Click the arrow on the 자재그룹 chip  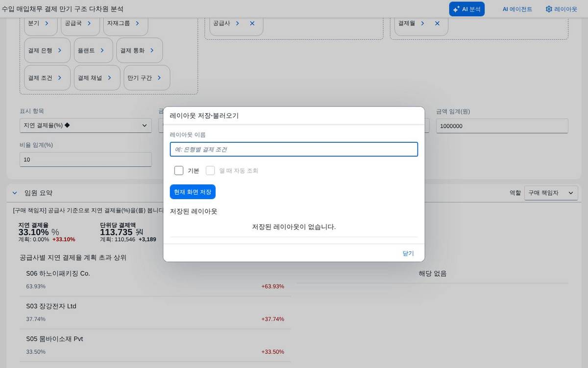coord(137,23)
